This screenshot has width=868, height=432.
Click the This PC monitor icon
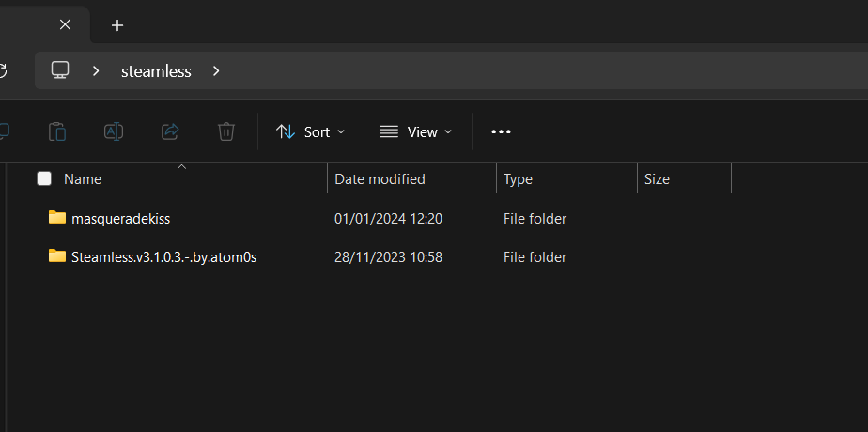click(60, 70)
